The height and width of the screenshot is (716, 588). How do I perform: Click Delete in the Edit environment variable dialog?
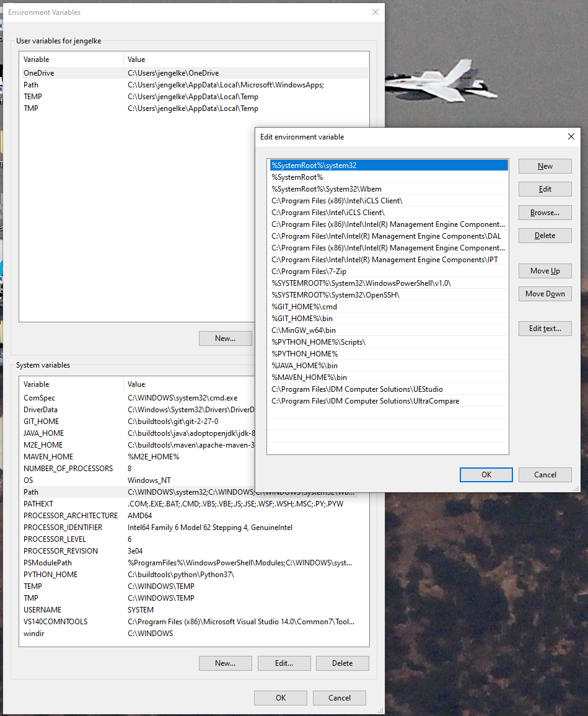click(x=544, y=235)
